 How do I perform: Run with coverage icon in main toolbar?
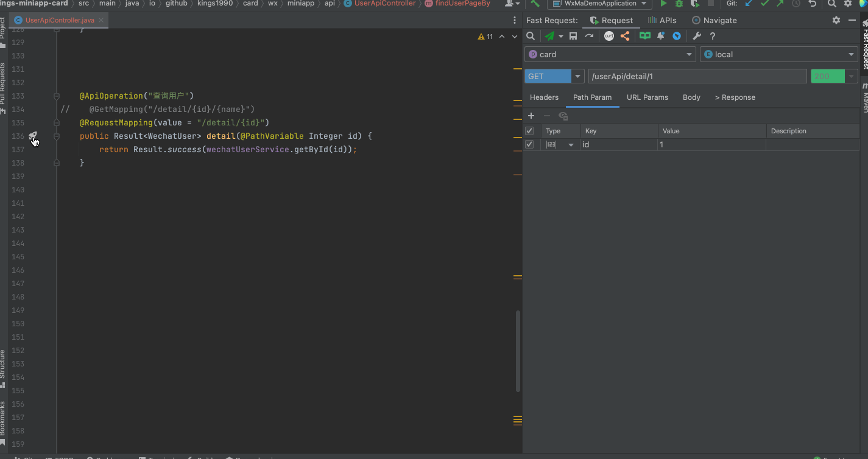point(694,4)
